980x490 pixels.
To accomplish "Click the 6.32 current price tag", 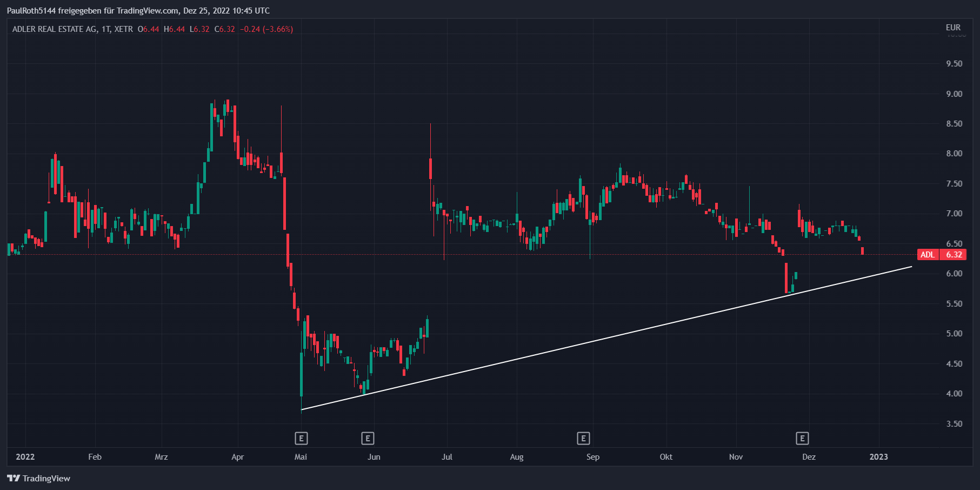I will pos(954,255).
